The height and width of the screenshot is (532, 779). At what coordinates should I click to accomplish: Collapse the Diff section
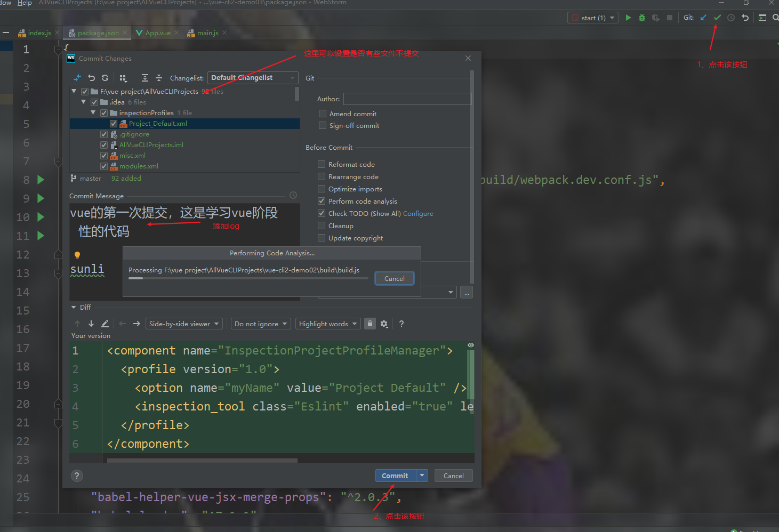pos(74,307)
